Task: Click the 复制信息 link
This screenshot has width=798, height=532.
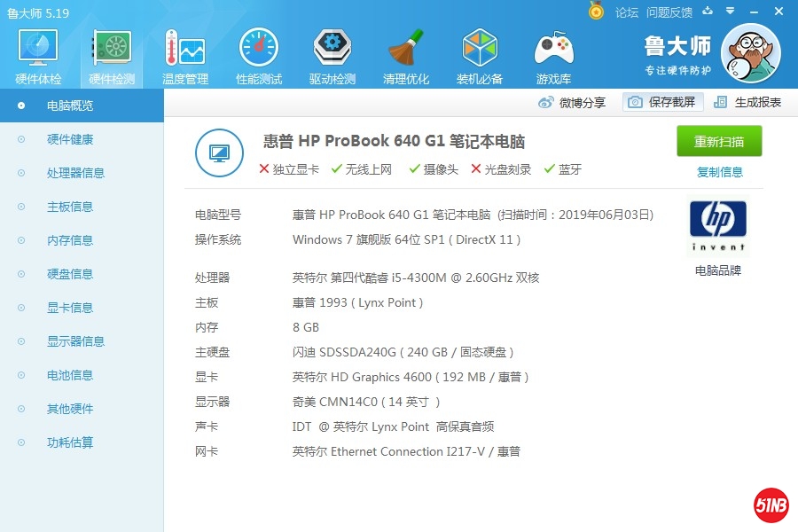Action: pos(720,172)
